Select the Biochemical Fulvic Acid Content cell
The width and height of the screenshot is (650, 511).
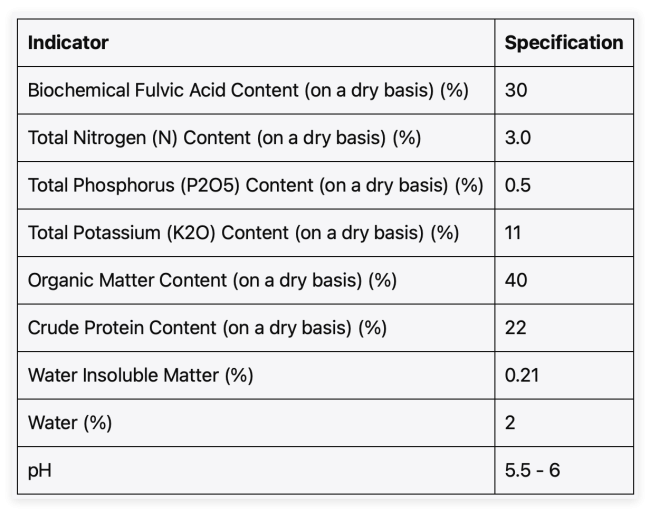click(256, 90)
